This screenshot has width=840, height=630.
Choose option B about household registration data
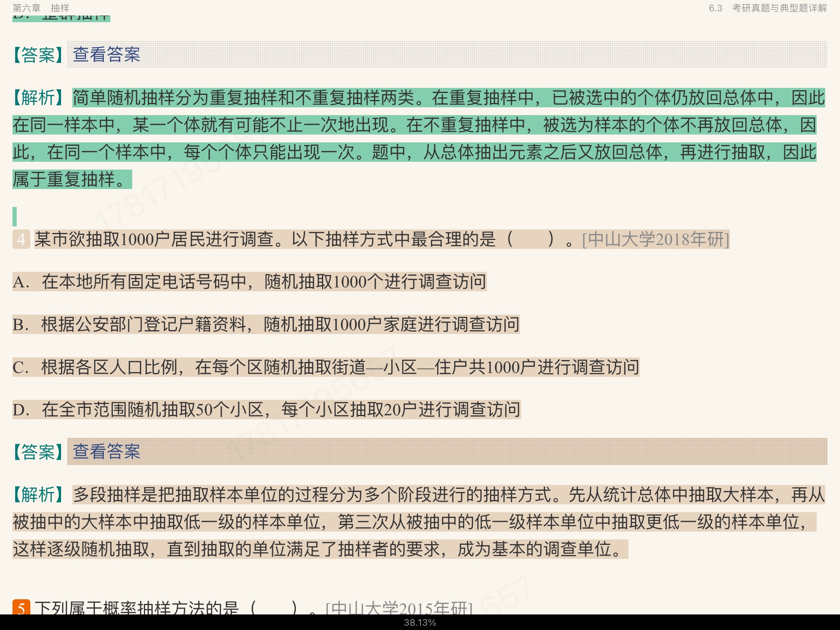pos(266,324)
